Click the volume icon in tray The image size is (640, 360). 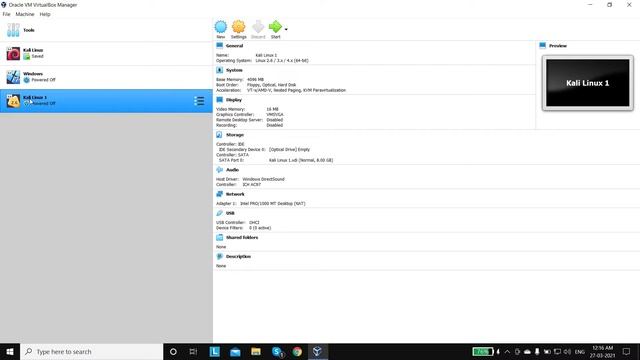567,351
